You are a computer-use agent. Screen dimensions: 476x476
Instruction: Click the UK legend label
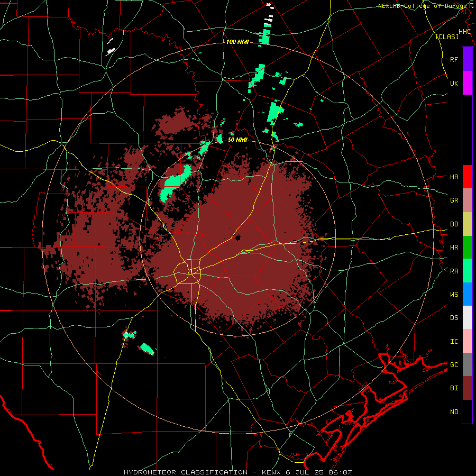454,83
